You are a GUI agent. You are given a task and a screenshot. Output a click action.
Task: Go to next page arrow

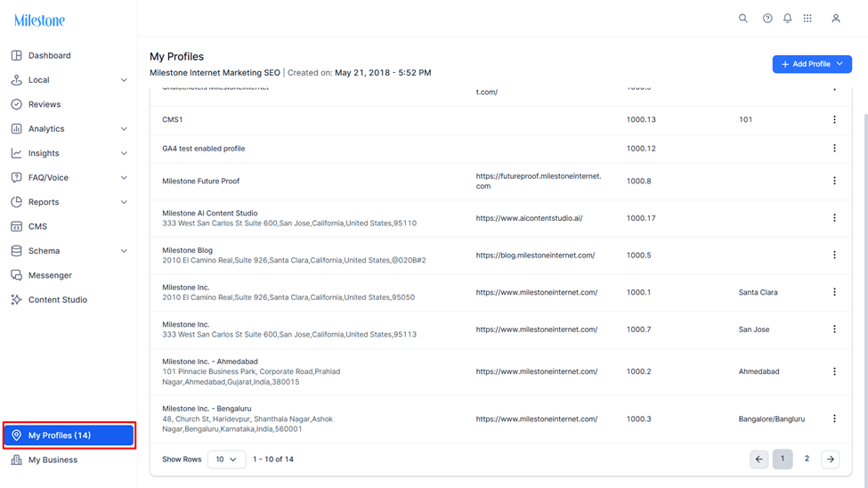click(831, 460)
